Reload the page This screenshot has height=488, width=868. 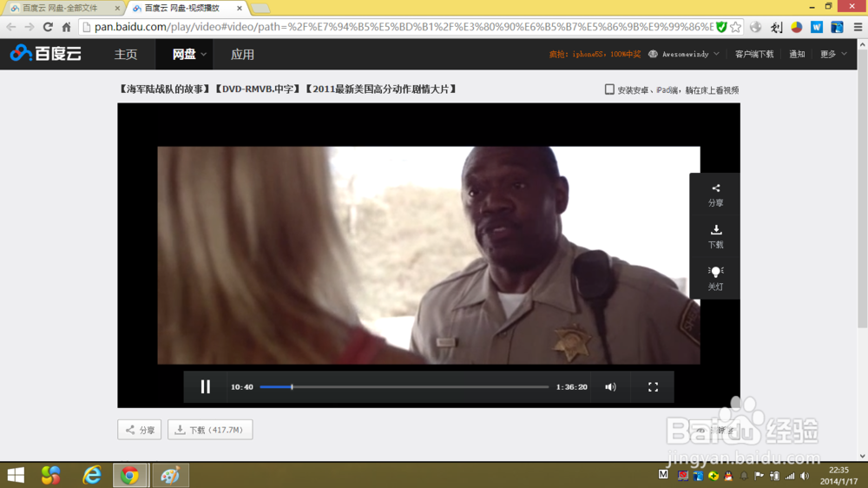[48, 27]
